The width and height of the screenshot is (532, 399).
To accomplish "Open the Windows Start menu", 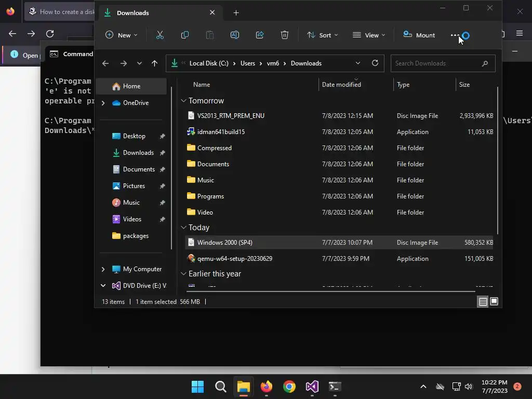I will click(x=197, y=387).
